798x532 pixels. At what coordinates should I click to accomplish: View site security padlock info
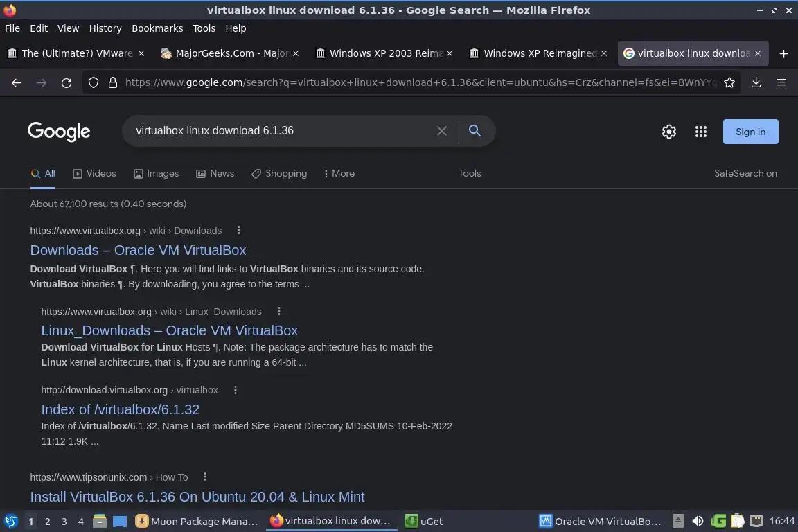coord(113,82)
